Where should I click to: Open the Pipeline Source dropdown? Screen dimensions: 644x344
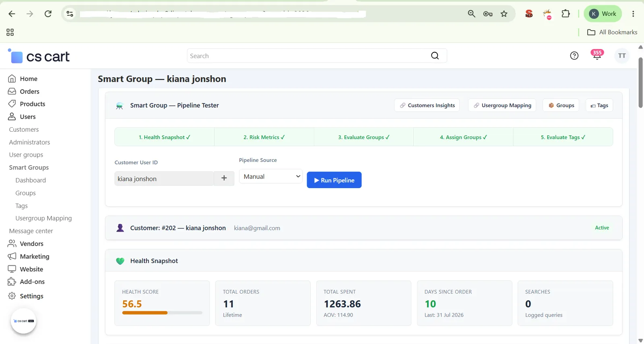tap(271, 176)
